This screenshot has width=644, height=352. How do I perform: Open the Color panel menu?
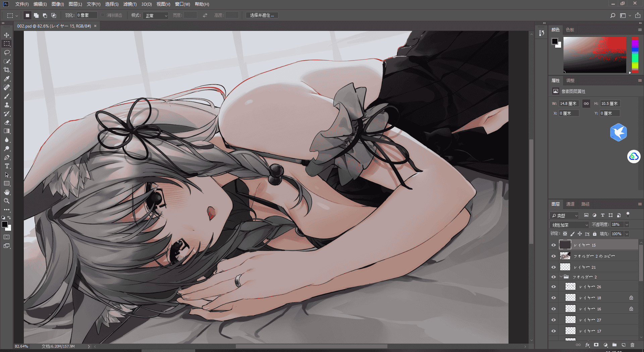coord(640,30)
